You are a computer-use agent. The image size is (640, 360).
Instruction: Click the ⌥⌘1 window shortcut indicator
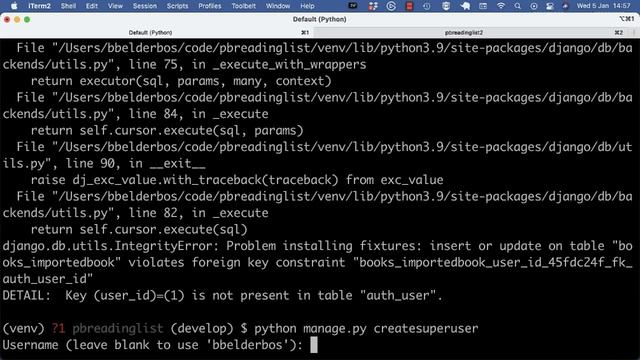(x=627, y=19)
